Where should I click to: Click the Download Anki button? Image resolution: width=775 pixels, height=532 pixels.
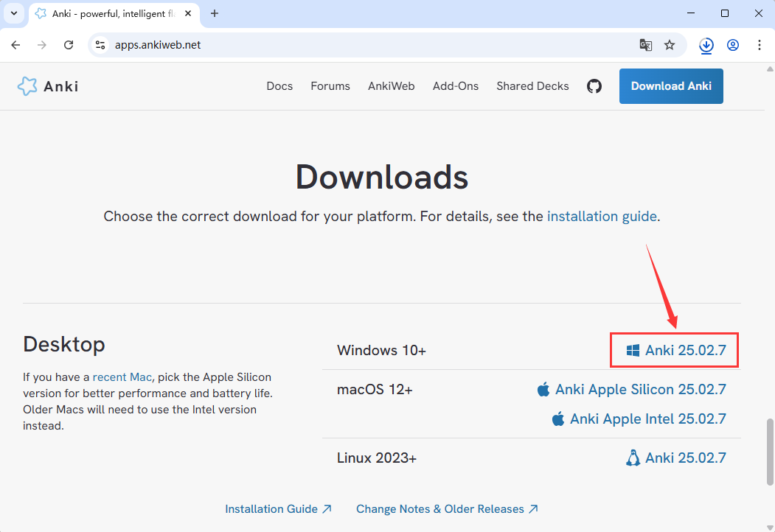click(x=671, y=86)
